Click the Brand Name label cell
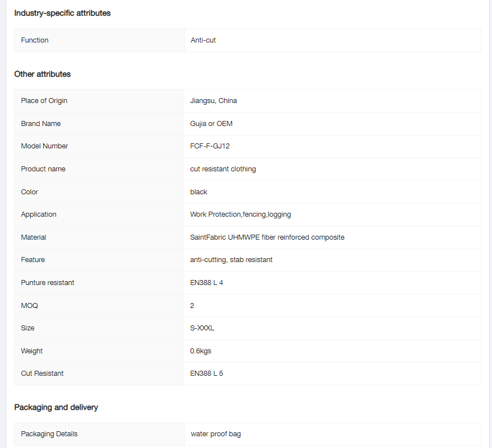Viewport: 492px width, 448px height. click(41, 124)
